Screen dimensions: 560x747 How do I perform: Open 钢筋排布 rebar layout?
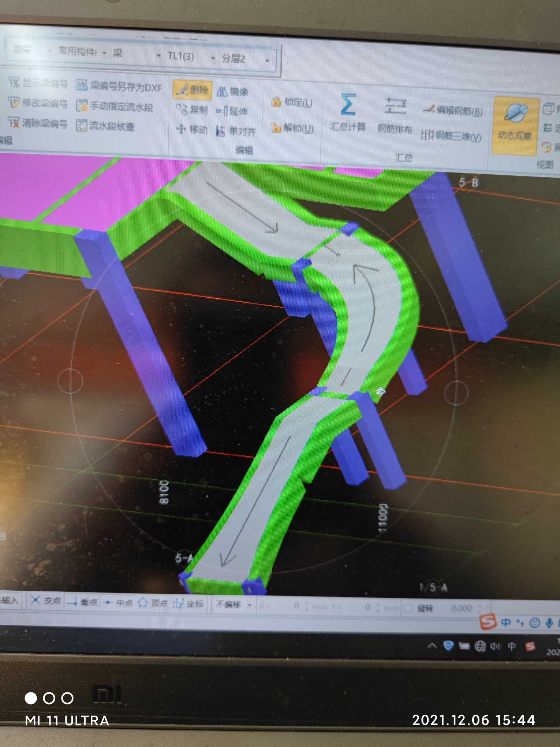[x=395, y=115]
